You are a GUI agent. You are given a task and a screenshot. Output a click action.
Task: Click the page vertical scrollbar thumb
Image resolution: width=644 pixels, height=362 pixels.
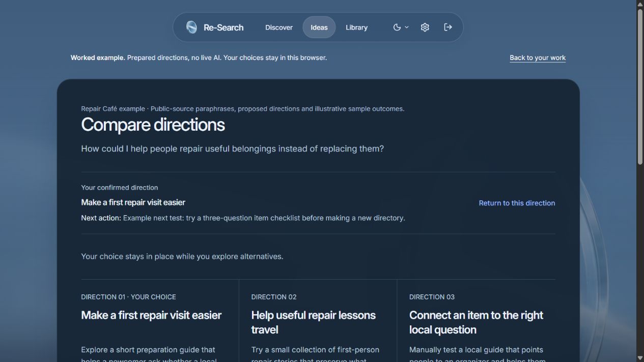(640, 86)
